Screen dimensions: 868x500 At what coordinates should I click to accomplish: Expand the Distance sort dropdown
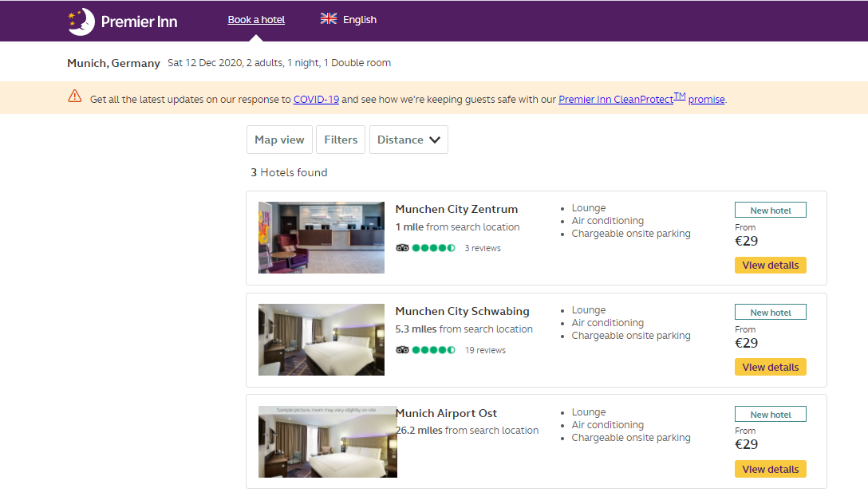pyautogui.click(x=408, y=140)
